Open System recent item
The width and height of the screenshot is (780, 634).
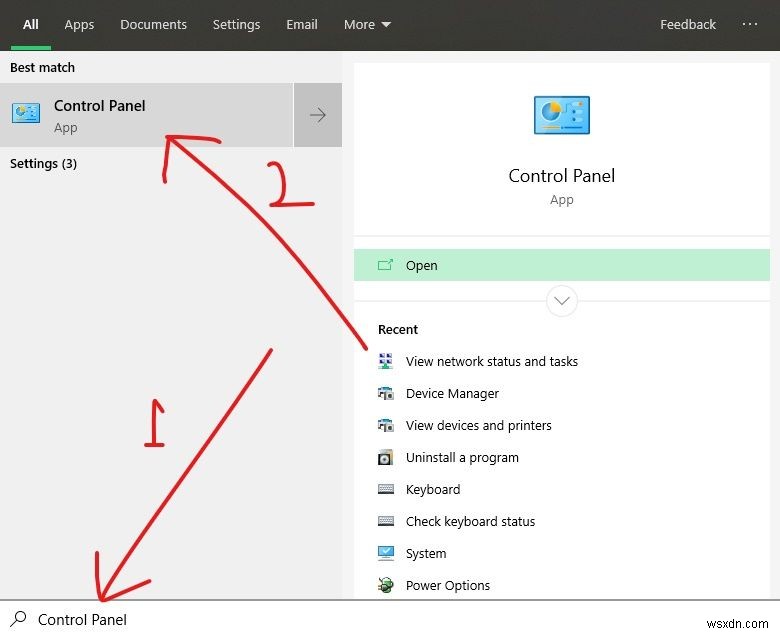pos(426,553)
